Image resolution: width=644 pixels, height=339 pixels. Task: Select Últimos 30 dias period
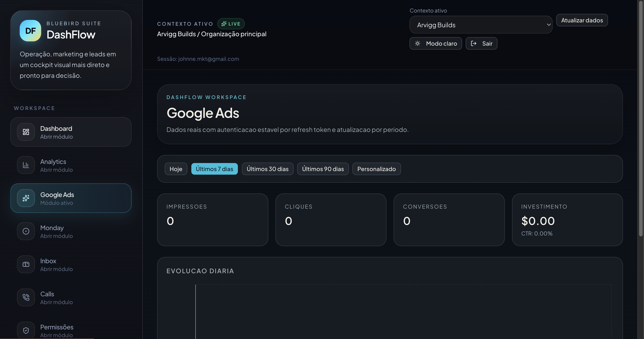click(268, 169)
